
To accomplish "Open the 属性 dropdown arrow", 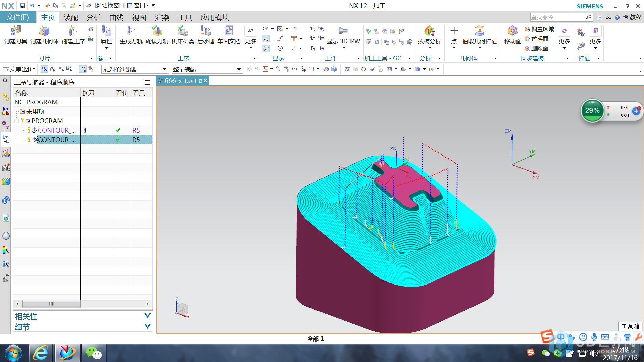I will click(106, 48).
